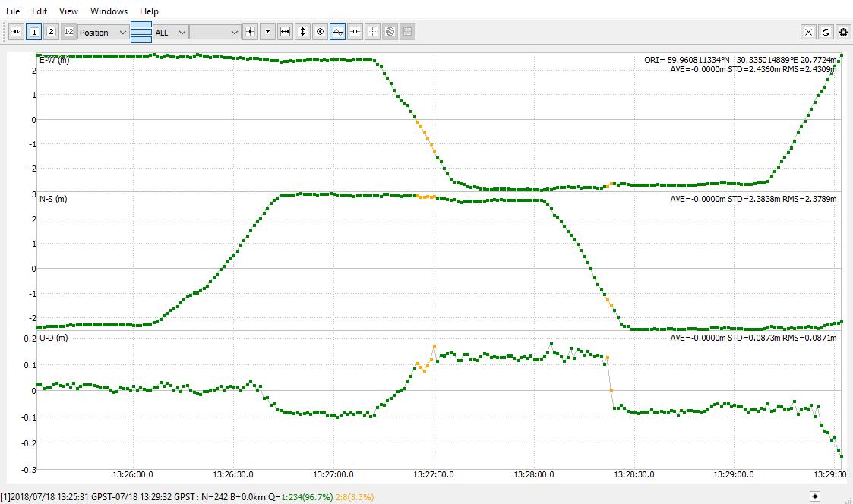Toggle solution 2 display button
The height and width of the screenshot is (504, 853).
coord(51,32)
